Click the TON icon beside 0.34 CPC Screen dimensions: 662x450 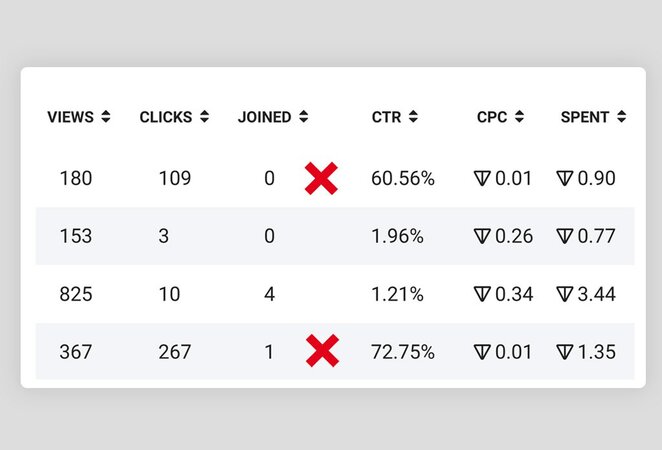point(482,294)
